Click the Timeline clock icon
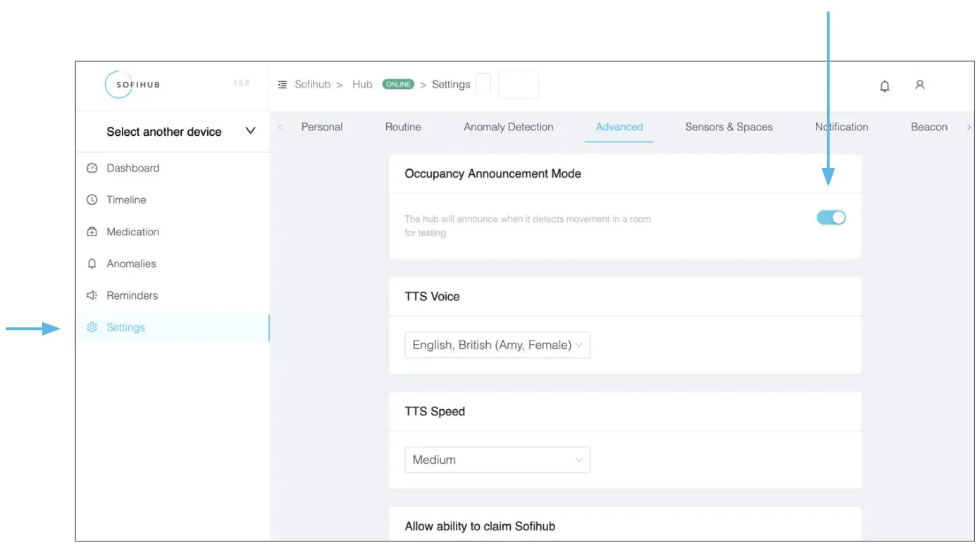 [92, 200]
